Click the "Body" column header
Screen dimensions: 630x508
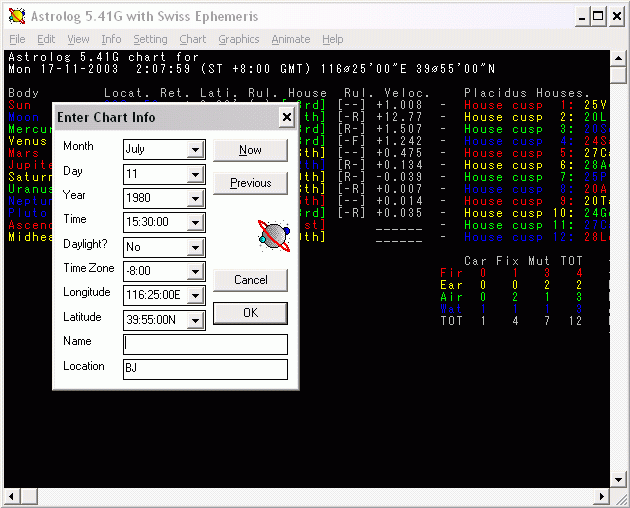point(24,93)
